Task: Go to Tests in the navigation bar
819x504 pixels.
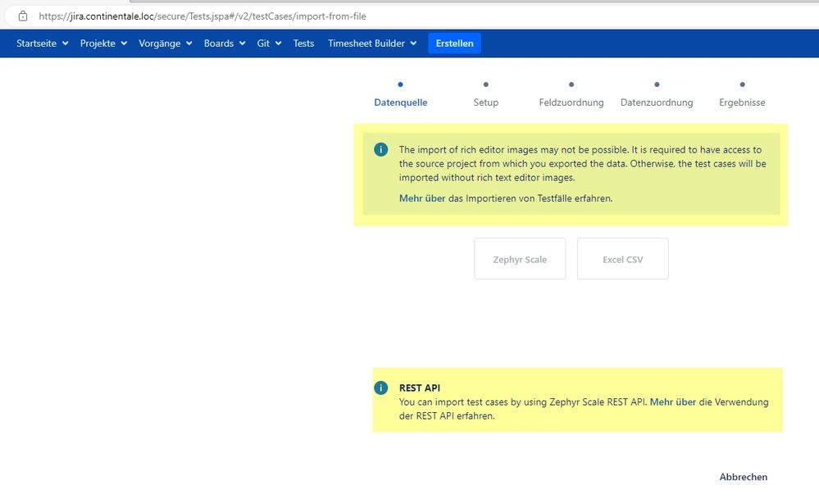Action: pos(303,43)
